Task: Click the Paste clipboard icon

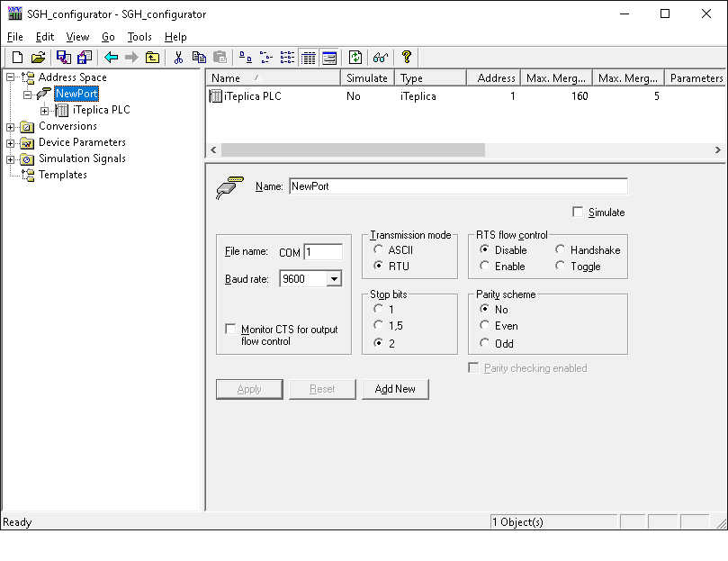Action: pyautogui.click(x=220, y=57)
